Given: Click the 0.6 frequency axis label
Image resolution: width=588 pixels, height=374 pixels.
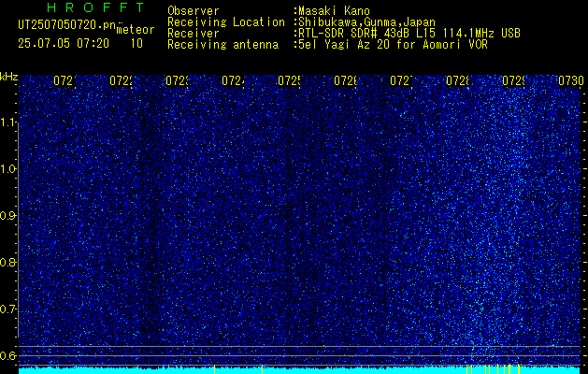Looking at the screenshot, I should (8, 356).
